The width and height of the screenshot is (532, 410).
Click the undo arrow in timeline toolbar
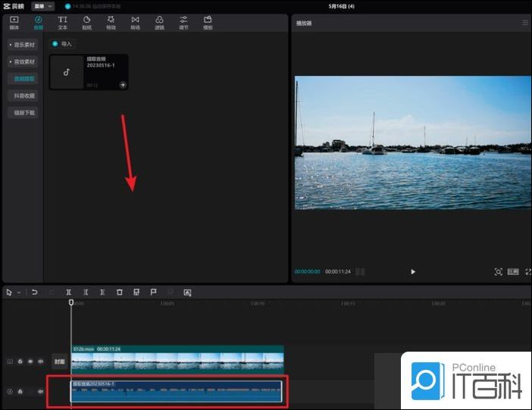point(35,292)
